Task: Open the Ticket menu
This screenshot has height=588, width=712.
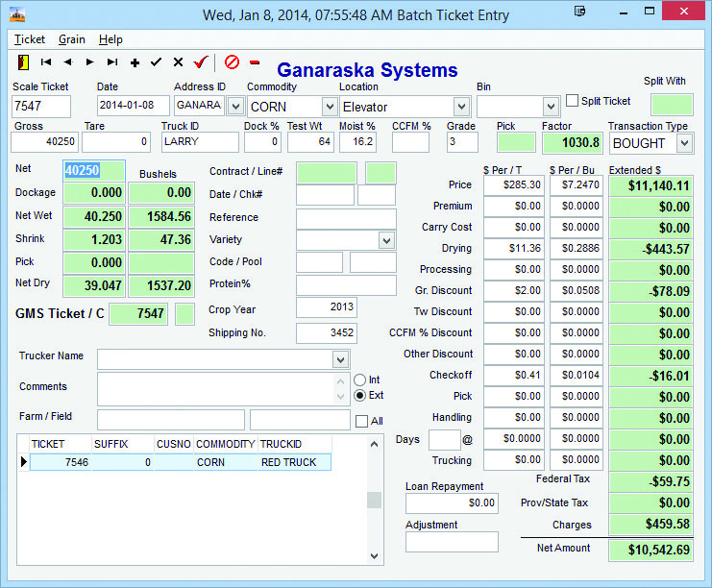Action: pos(30,39)
